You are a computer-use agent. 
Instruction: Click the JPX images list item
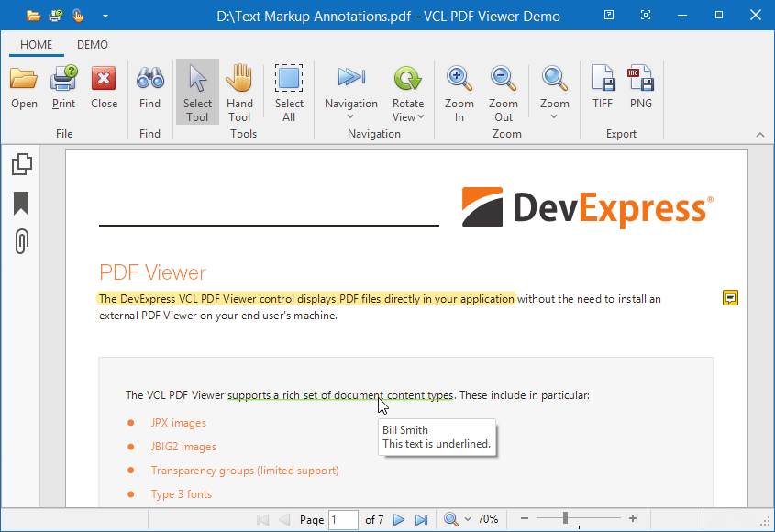pos(179,423)
